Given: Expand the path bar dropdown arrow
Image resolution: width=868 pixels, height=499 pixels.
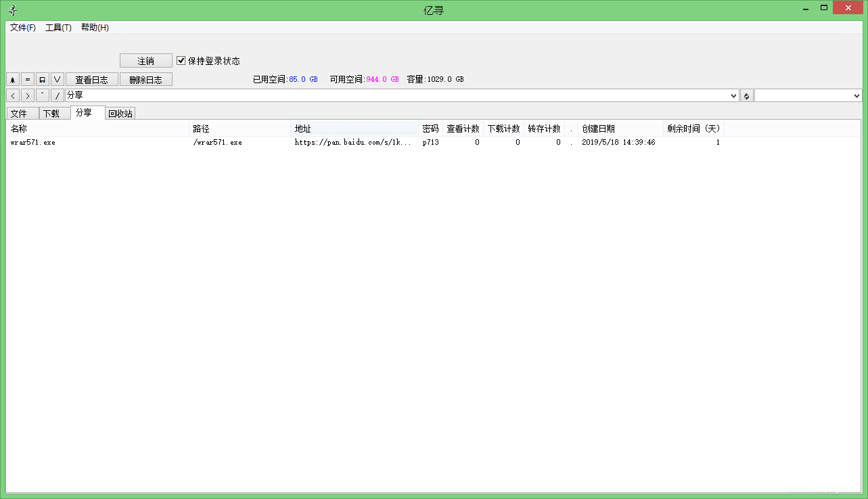Looking at the screenshot, I should pos(734,96).
